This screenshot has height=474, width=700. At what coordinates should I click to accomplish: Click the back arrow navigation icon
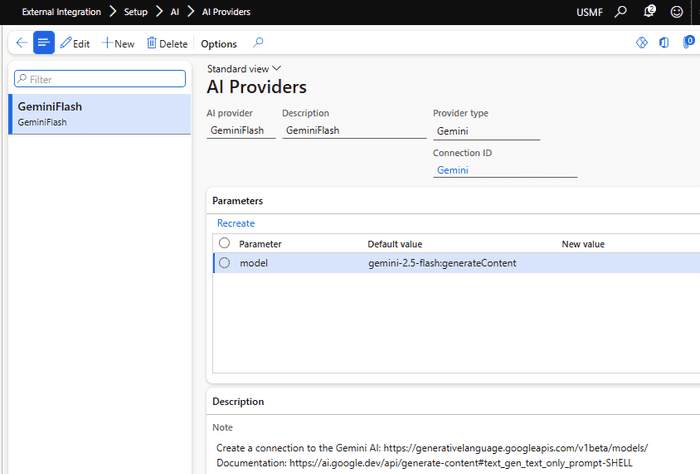click(21, 43)
